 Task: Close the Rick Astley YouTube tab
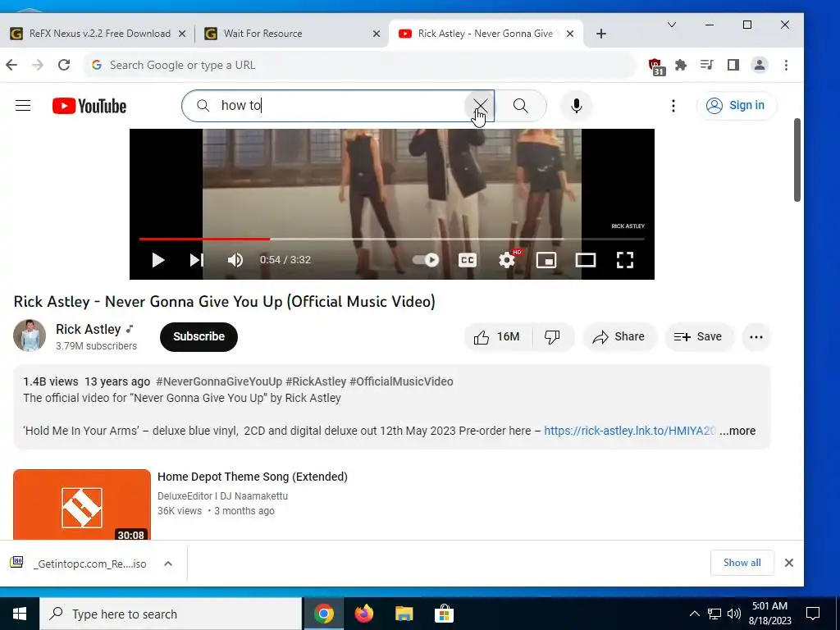[570, 34]
